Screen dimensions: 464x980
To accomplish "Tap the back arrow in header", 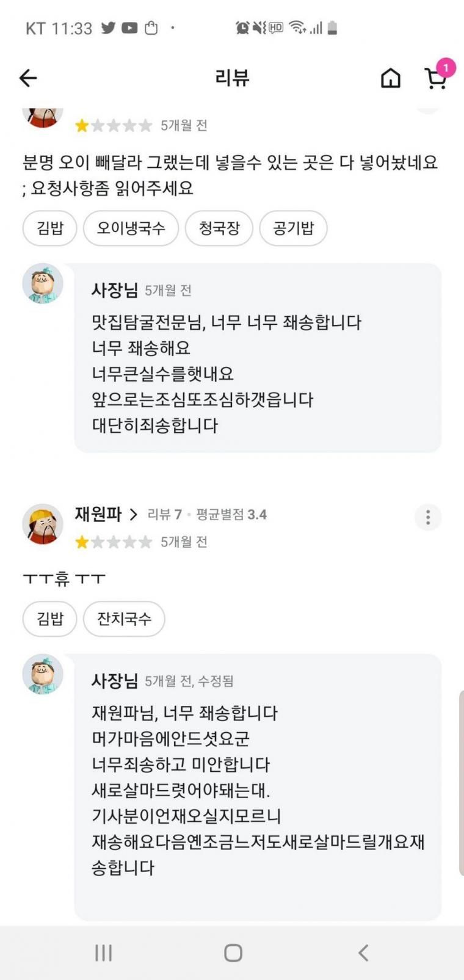I will click(28, 78).
